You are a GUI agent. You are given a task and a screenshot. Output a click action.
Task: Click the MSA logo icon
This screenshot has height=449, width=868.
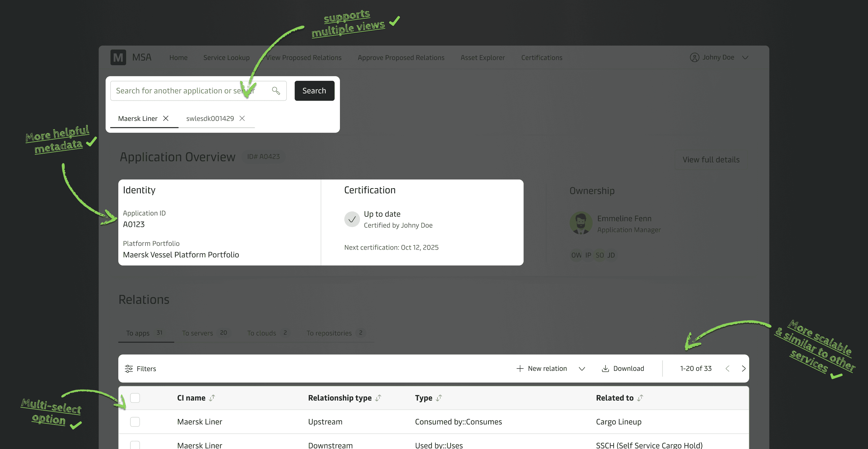click(x=118, y=58)
